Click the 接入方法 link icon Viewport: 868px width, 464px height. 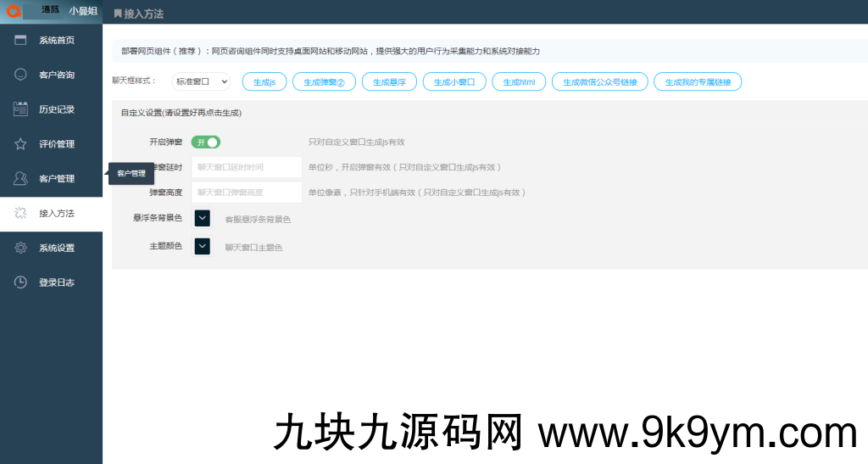coord(20,213)
